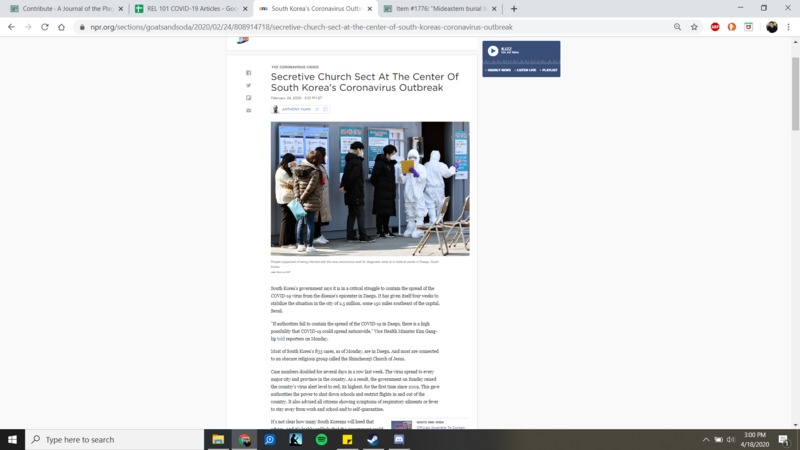The image size is (800, 450).
Task: Open the Chrome profile avatar
Action: 771,27
